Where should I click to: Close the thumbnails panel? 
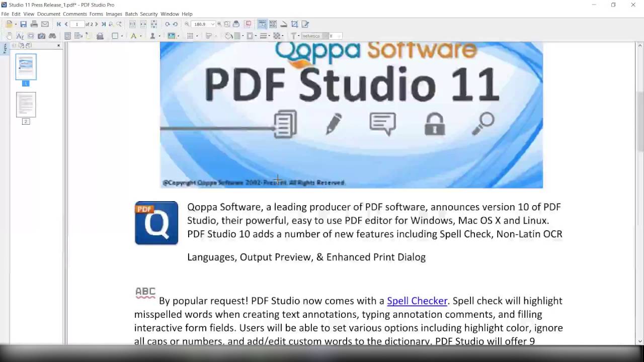click(58, 45)
